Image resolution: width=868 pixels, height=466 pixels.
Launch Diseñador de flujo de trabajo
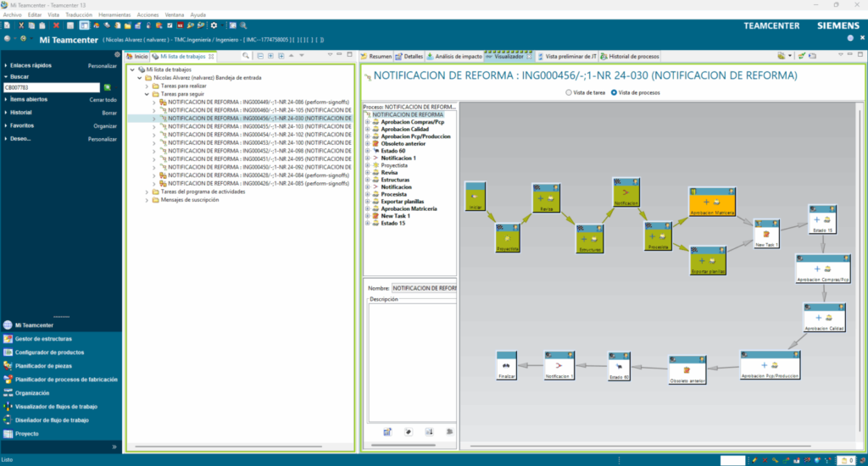pos(52,420)
